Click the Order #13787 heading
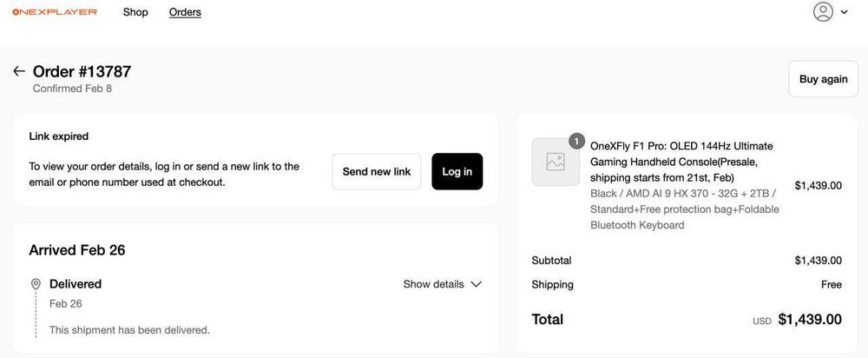 pos(82,71)
